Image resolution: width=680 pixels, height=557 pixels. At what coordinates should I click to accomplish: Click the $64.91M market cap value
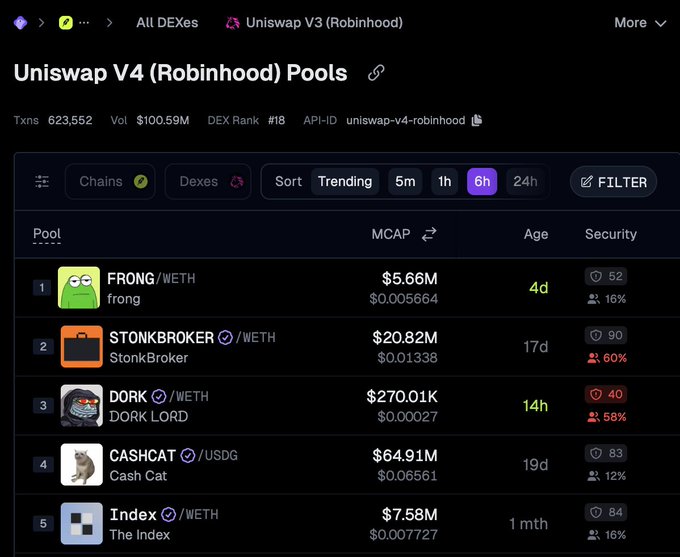(x=405, y=455)
